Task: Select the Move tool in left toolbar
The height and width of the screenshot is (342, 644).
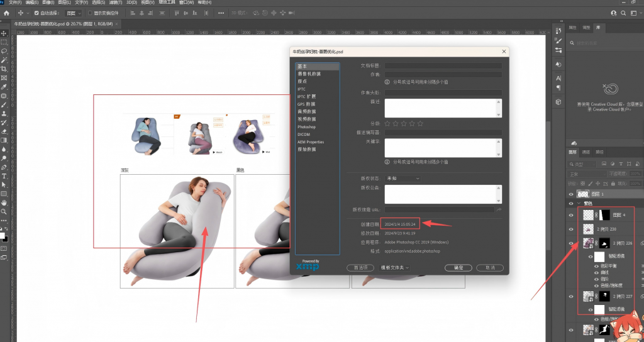Action: (4, 33)
